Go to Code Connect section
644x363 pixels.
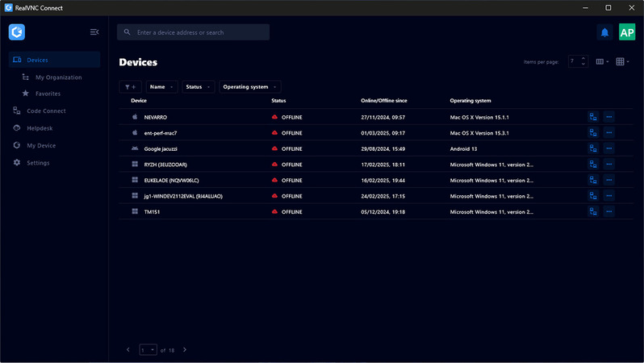tap(46, 111)
